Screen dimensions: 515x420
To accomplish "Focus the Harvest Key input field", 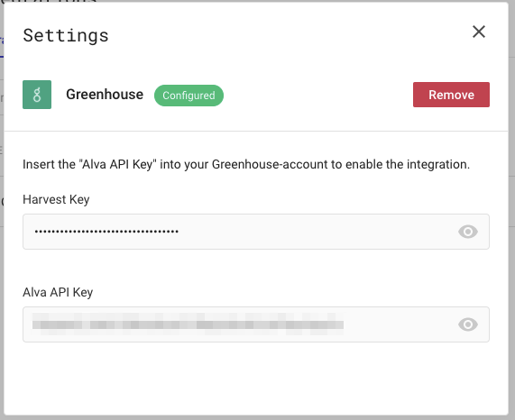I will [256, 232].
